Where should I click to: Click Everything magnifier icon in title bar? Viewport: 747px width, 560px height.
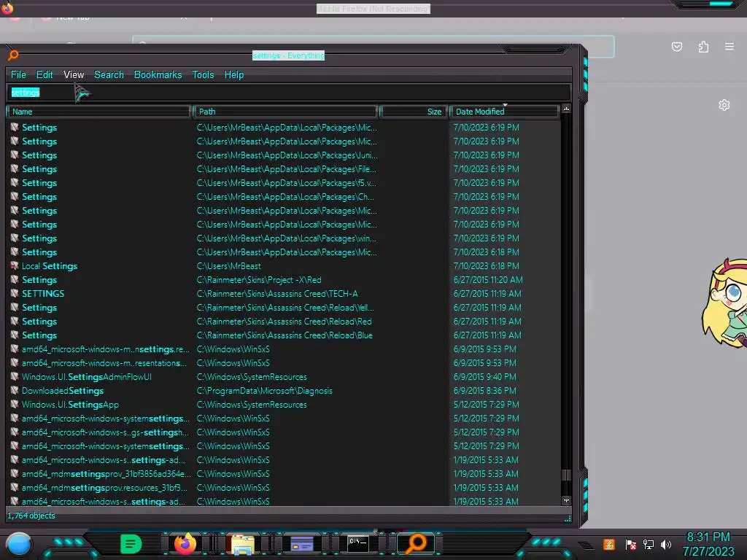click(13, 55)
